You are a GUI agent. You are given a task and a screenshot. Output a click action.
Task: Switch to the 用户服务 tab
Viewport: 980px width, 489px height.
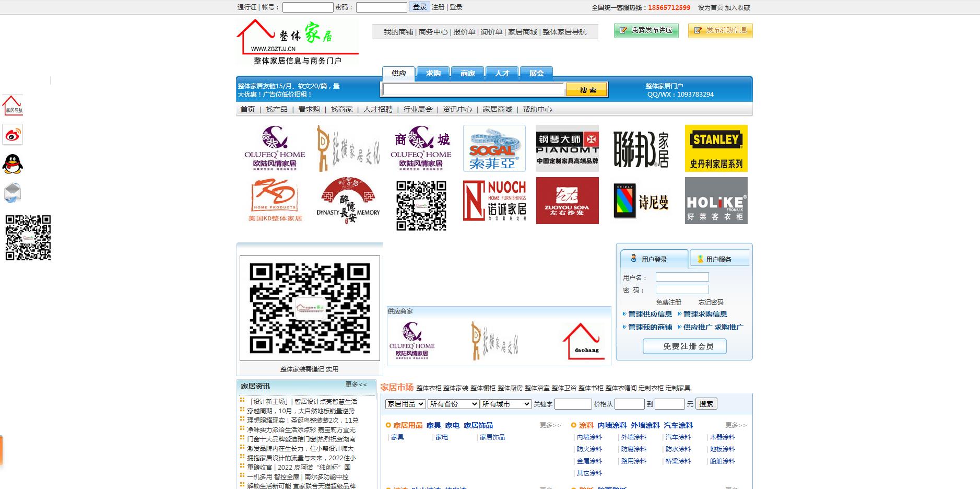pyautogui.click(x=719, y=259)
